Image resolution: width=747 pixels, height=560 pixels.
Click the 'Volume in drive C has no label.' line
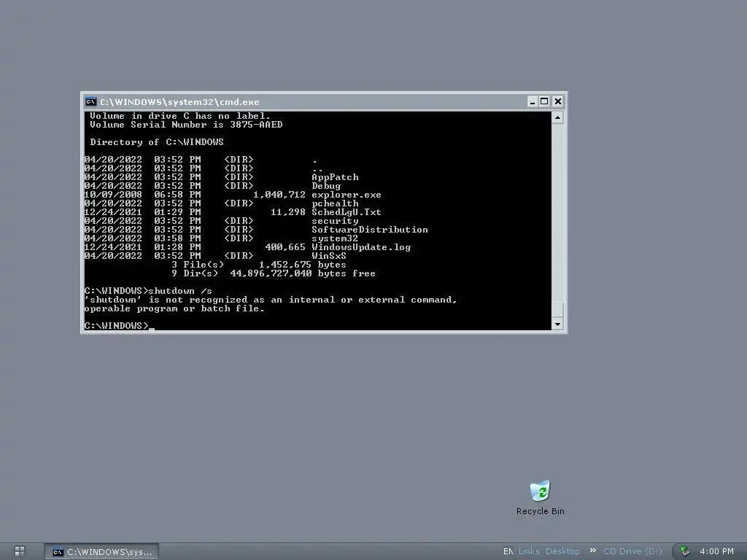pos(180,116)
